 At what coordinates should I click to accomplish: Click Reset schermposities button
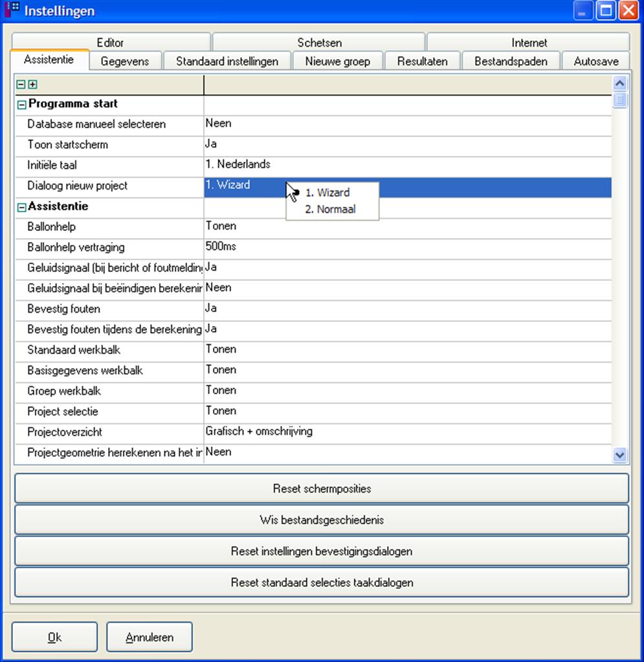coord(322,489)
